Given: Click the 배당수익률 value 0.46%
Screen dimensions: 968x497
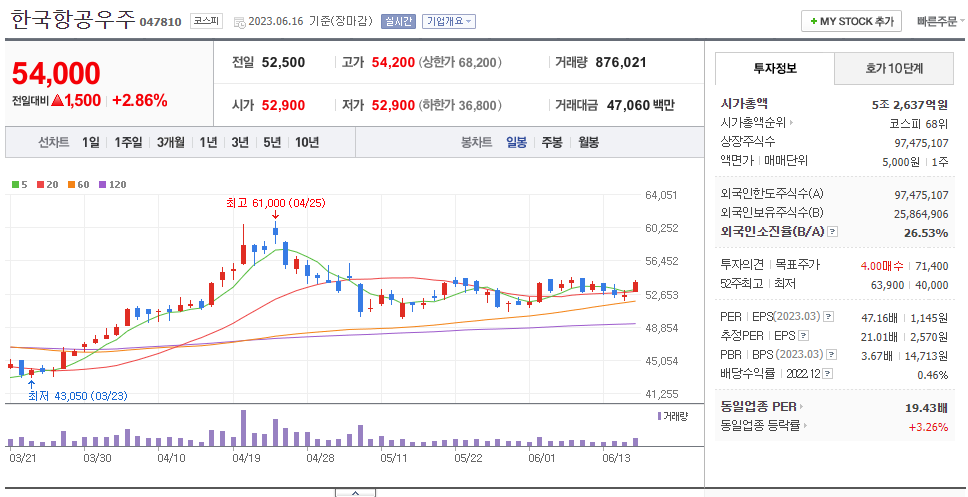Looking at the screenshot, I should pyautogui.click(x=933, y=375).
